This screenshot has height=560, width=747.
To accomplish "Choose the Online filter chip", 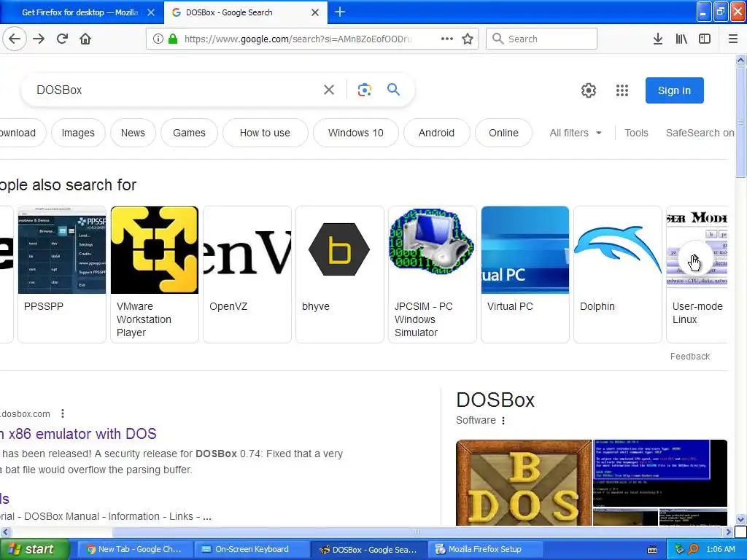I will (x=503, y=133).
